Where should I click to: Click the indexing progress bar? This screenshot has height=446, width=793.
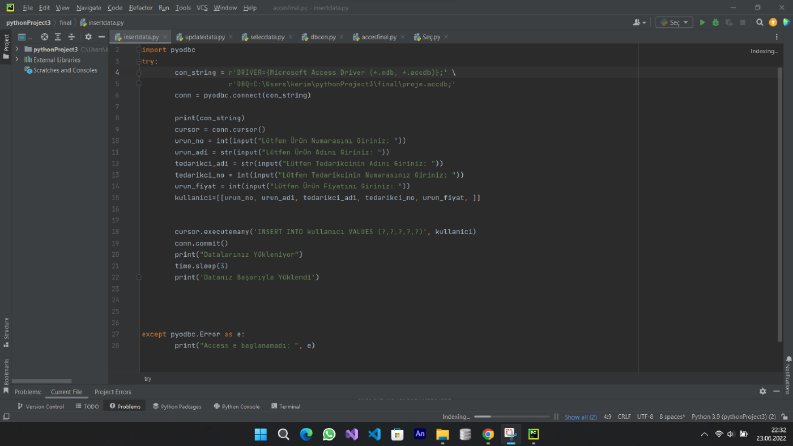[512, 417]
